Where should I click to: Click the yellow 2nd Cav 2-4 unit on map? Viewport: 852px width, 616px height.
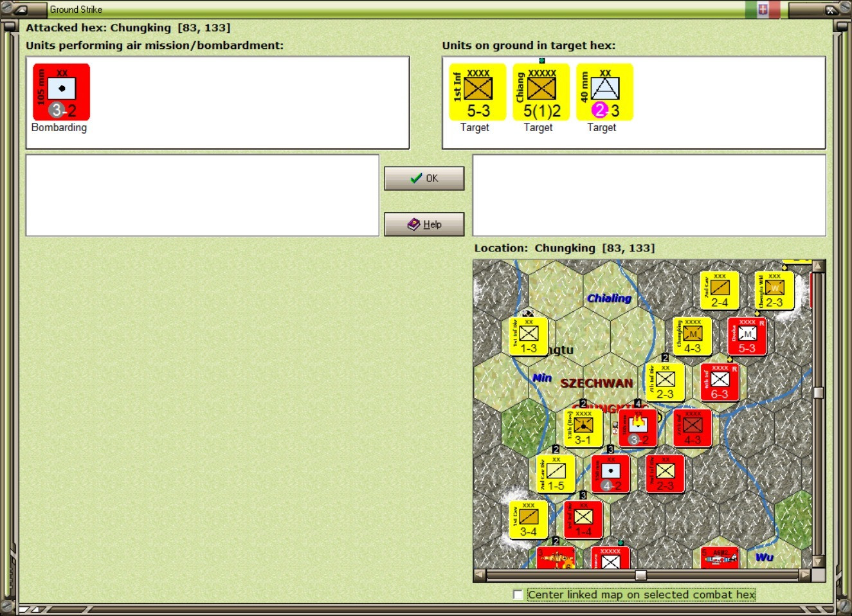(720, 291)
